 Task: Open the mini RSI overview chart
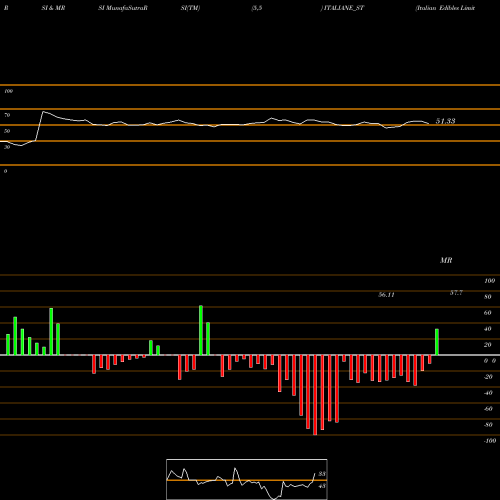[247, 479]
